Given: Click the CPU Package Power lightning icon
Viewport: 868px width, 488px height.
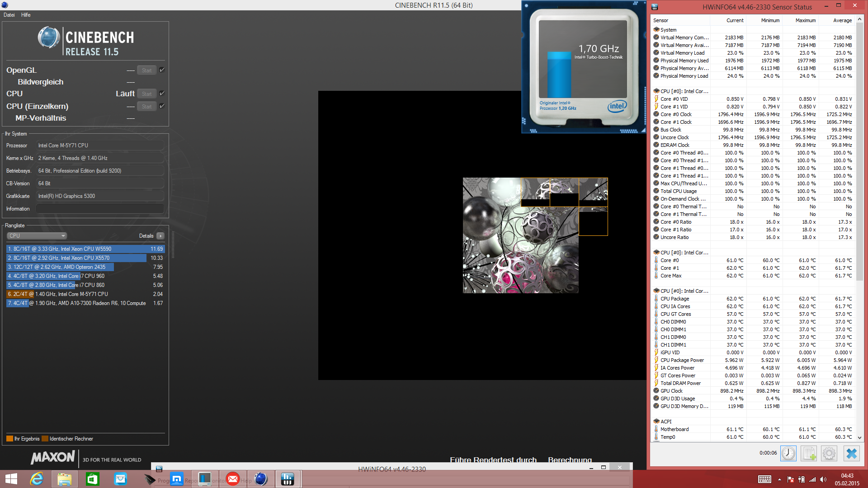Looking at the screenshot, I should coord(656,360).
